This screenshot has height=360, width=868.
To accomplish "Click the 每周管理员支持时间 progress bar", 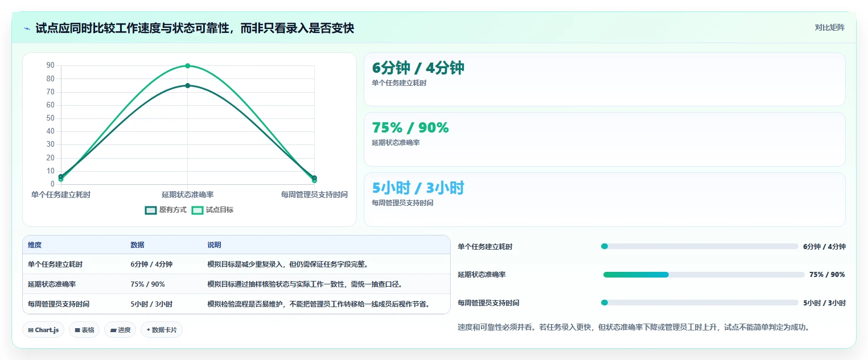I will [700, 303].
